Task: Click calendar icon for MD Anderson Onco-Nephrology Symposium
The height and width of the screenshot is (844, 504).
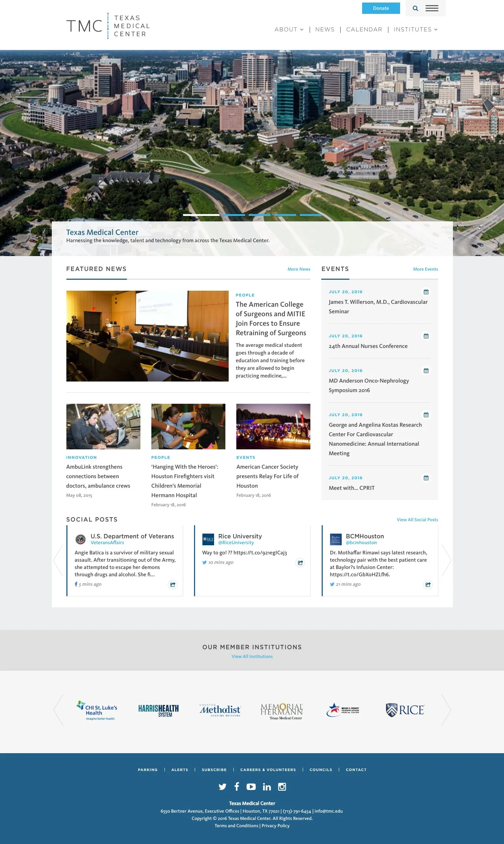Action: coord(426,371)
